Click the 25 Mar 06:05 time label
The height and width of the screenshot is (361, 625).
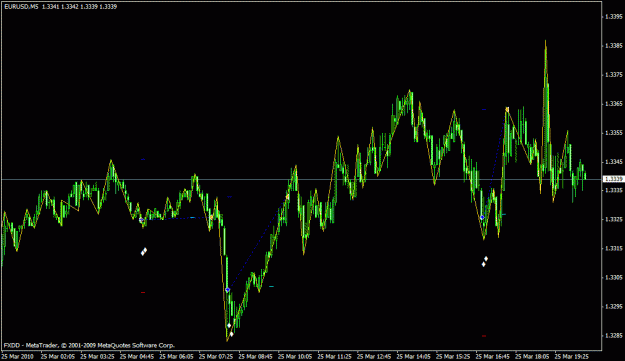click(176, 357)
